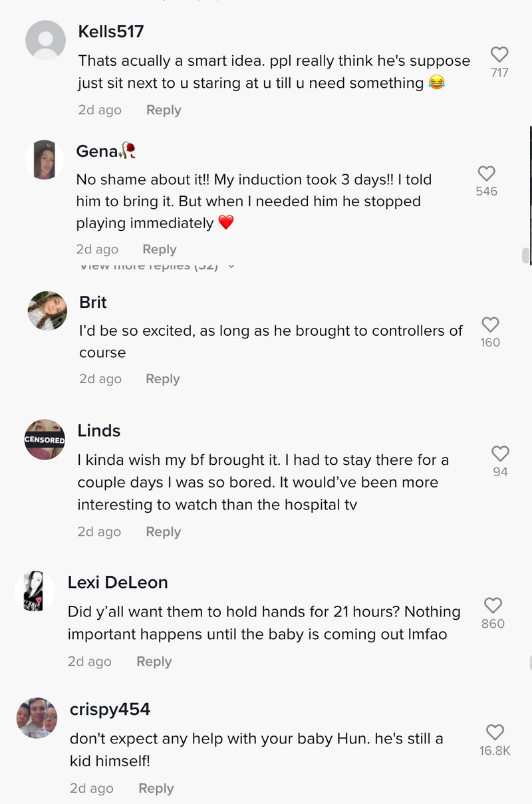Click the comments scrollbar handle
The height and width of the screenshot is (804, 532).
click(x=526, y=256)
